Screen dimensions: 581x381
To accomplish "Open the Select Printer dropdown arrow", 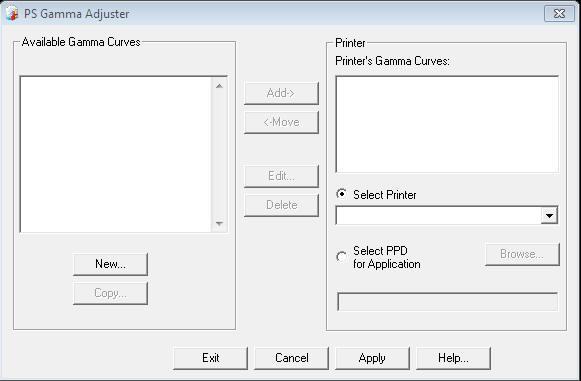I will pyautogui.click(x=549, y=215).
